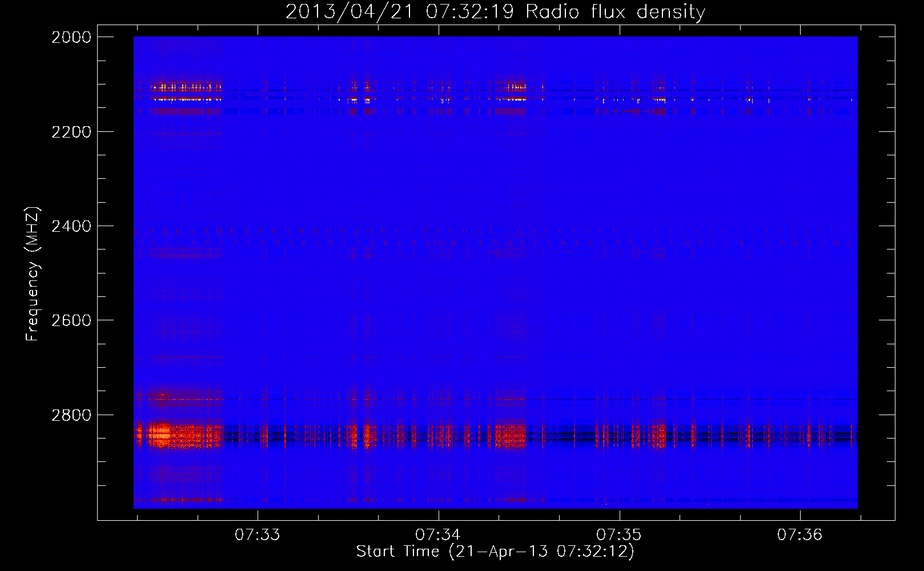The width and height of the screenshot is (924, 571).
Task: Click the 'Frequency (MHZ)' axis title
Action: tap(33, 274)
